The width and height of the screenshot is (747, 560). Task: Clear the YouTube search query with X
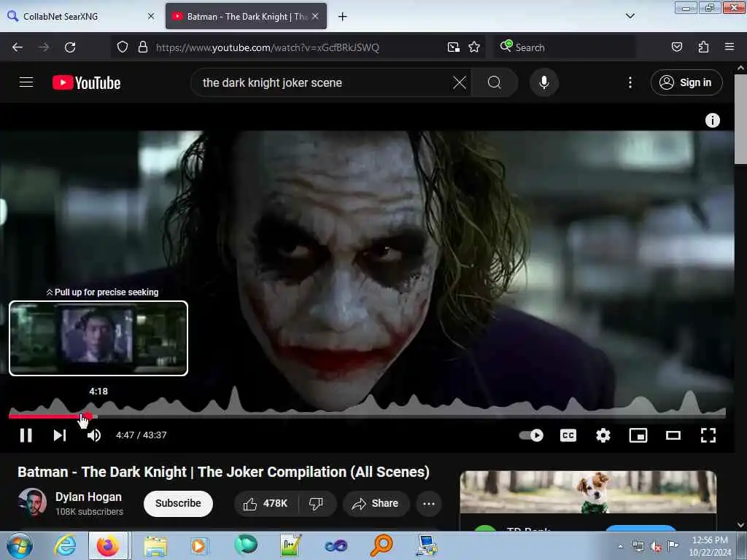460,82
